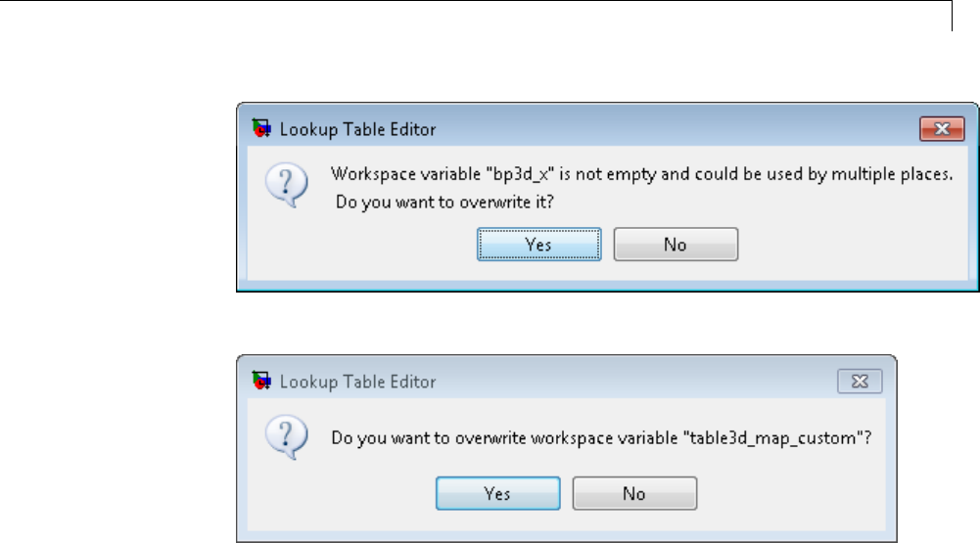Close the table3d_map_custom overwrite dialog
This screenshot has width=980, height=543.
coord(861,381)
